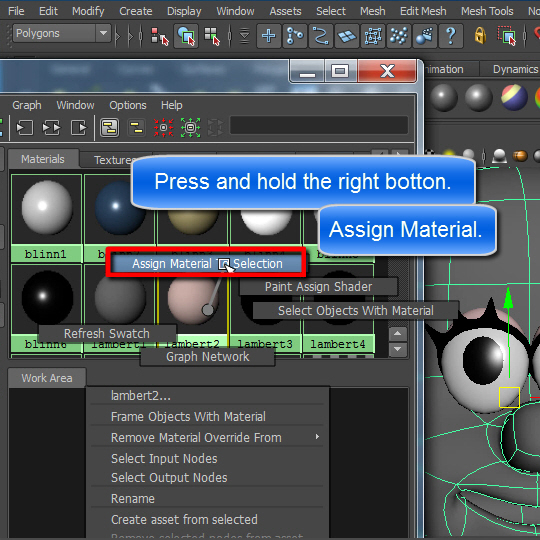Screen dimensions: 540x540
Task: Toggle the dynamics particles selection mask icon
Action: tap(399, 36)
